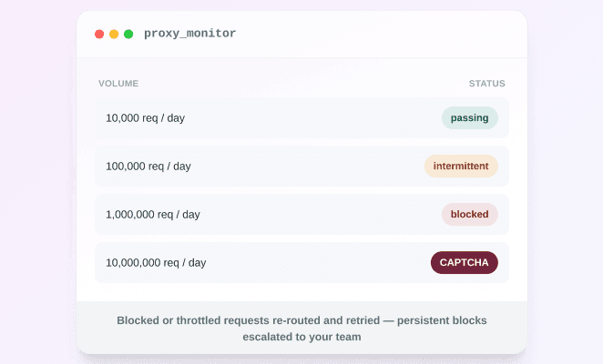This screenshot has height=364, width=603.
Task: Click the '1,000,000 req / day' text
Action: (x=153, y=215)
